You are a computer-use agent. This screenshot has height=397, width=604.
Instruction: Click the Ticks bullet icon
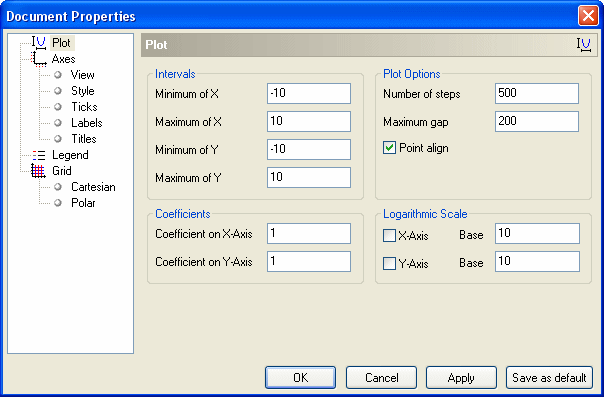(x=58, y=107)
